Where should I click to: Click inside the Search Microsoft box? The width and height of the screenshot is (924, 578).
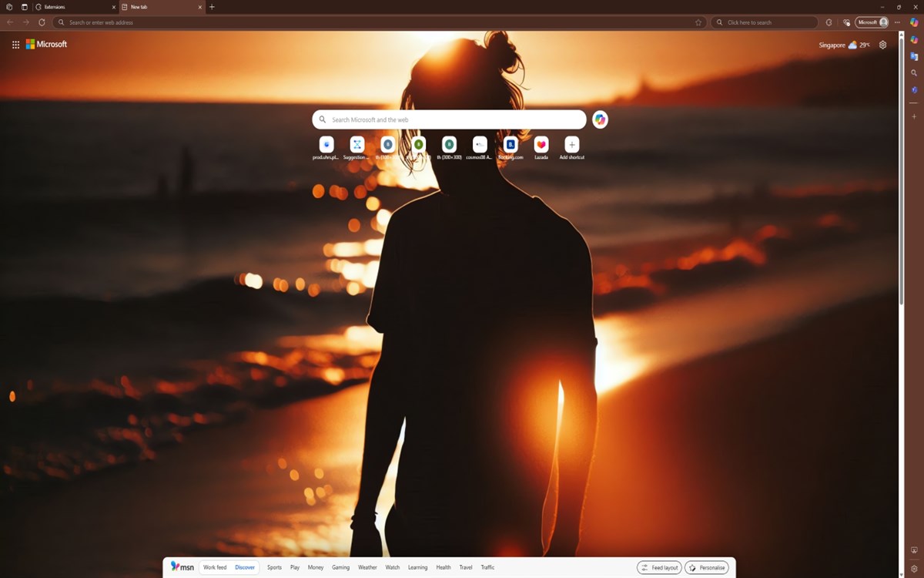pos(449,119)
